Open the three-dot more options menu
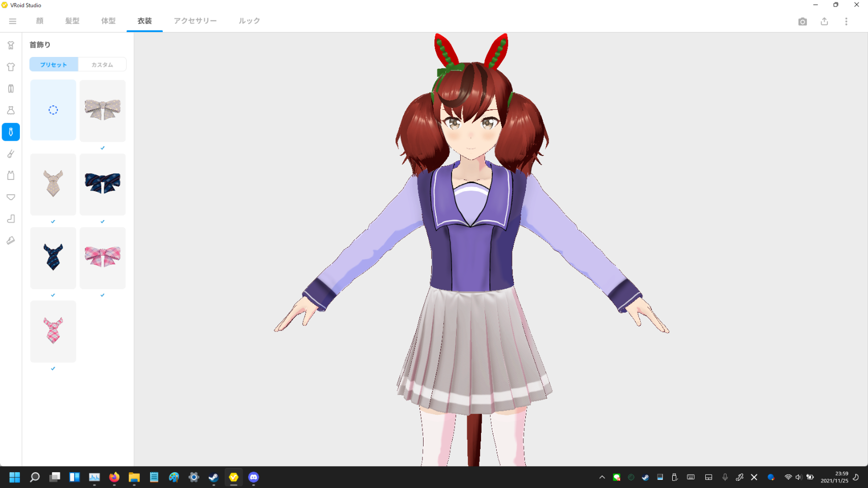The height and width of the screenshot is (488, 868). coord(846,21)
